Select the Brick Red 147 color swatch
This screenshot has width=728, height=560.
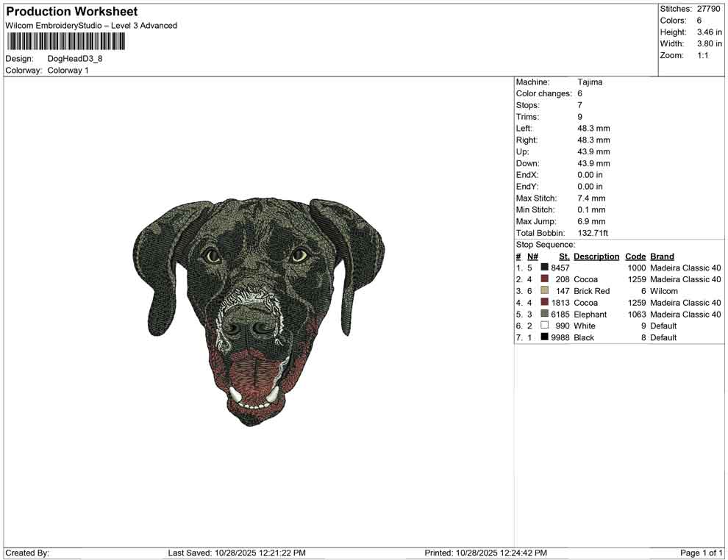click(544, 291)
